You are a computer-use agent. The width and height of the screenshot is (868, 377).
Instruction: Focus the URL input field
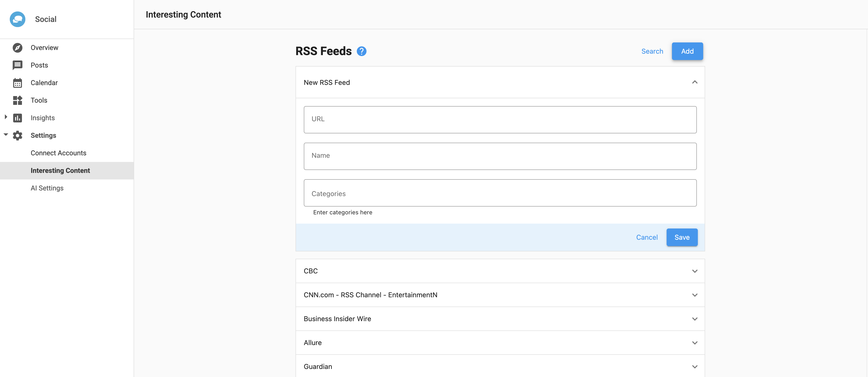pos(500,119)
